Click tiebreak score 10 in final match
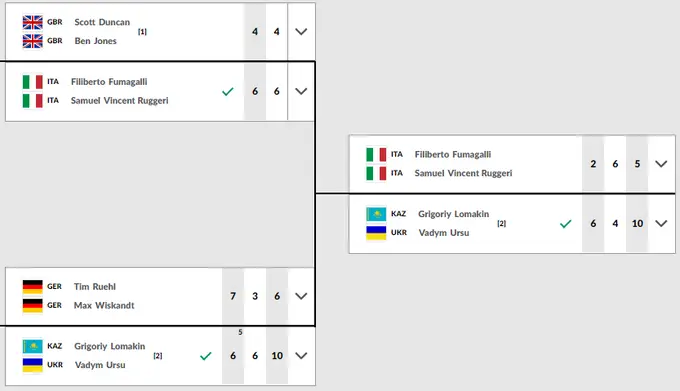Screen dimensions: 680x391 [637, 224]
